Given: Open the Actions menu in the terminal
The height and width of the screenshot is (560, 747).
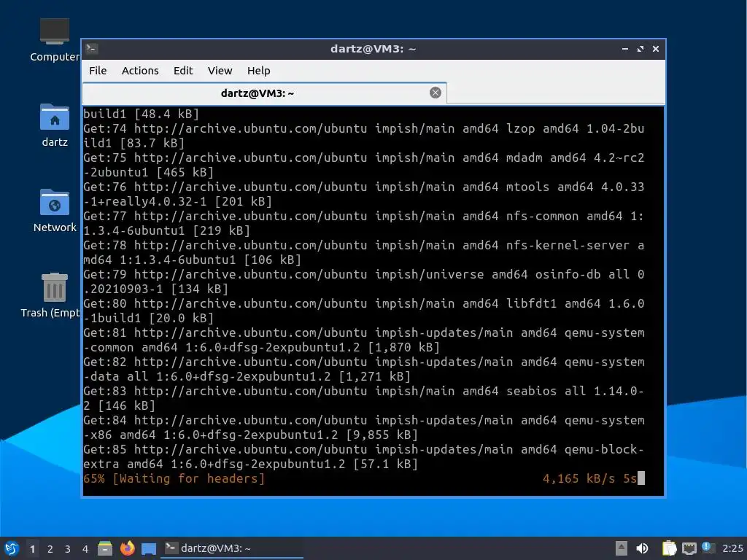Looking at the screenshot, I should point(140,71).
